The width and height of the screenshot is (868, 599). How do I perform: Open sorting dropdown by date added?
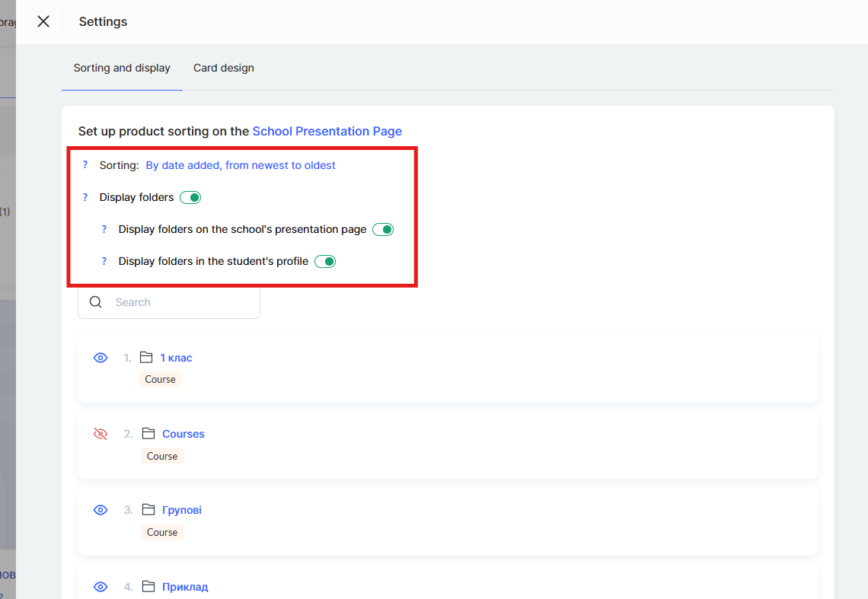pos(241,165)
